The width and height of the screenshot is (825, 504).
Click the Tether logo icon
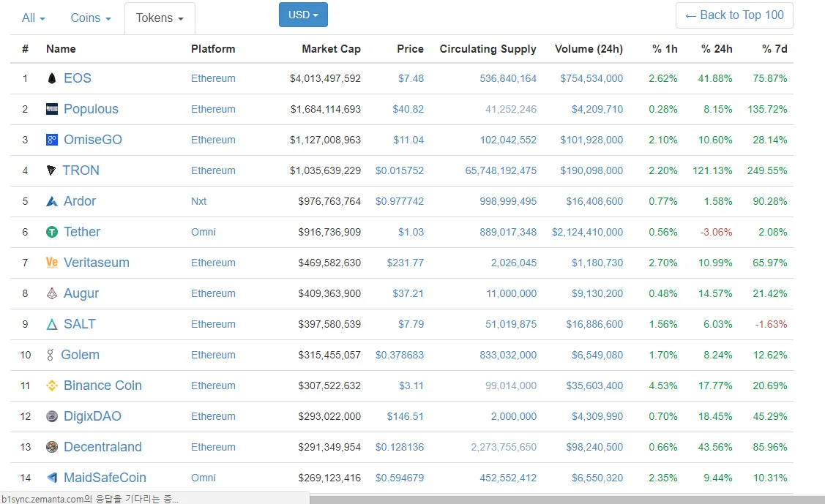51,232
